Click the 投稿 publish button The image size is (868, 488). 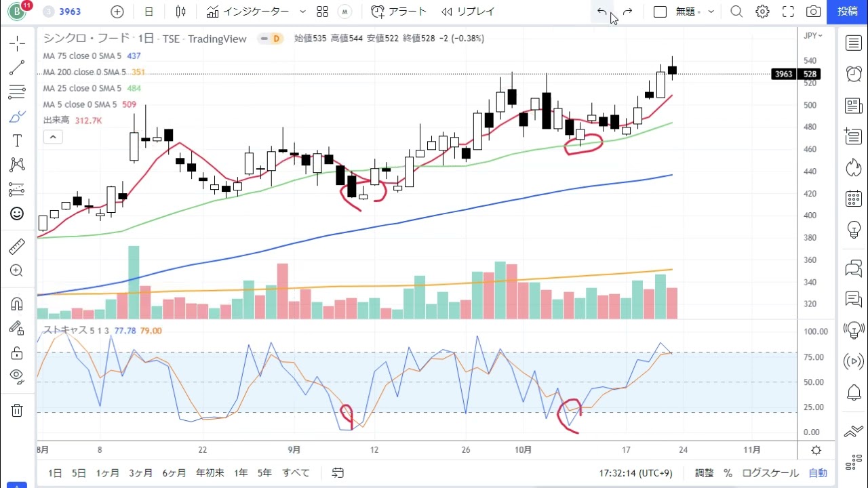(x=848, y=12)
